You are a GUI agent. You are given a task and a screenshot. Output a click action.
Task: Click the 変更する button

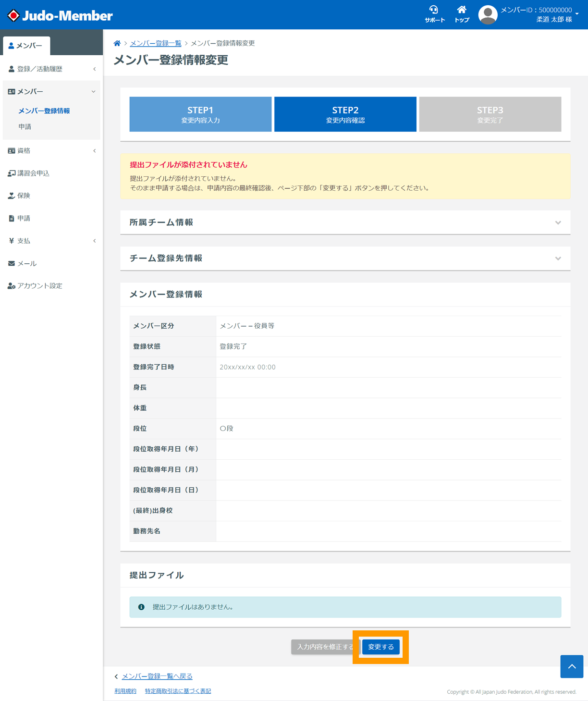click(381, 647)
